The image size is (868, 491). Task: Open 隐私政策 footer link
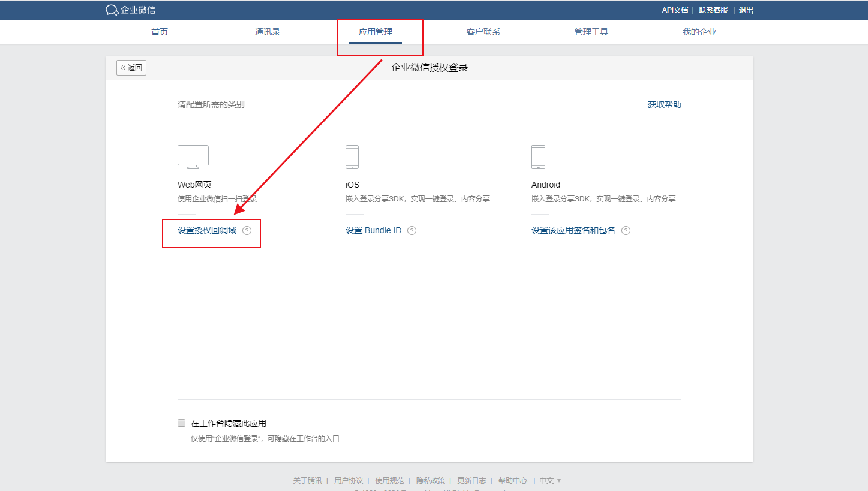click(x=431, y=481)
